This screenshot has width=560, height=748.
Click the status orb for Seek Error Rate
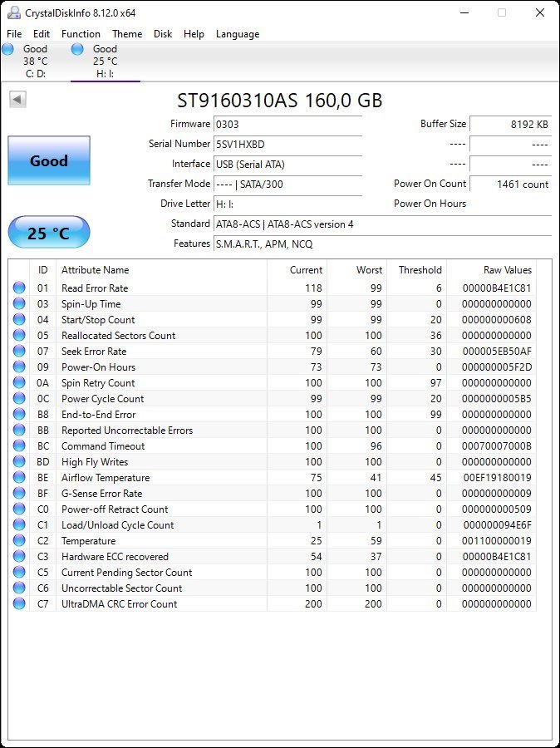(x=19, y=351)
